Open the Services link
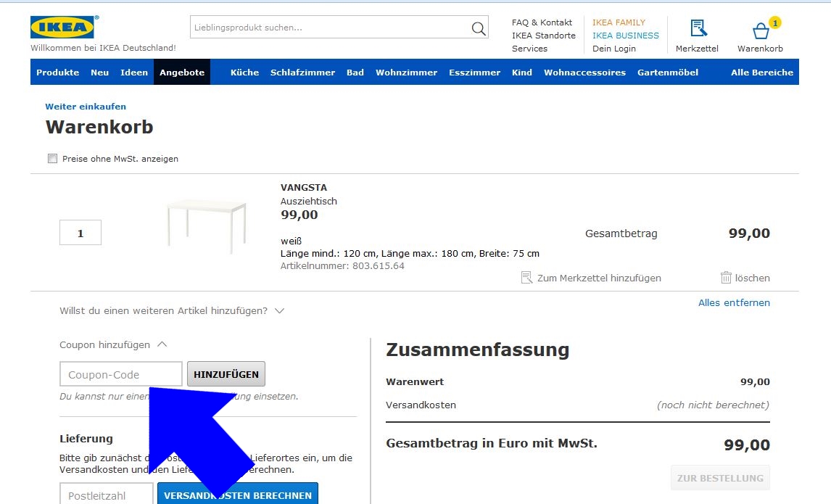 [529, 49]
